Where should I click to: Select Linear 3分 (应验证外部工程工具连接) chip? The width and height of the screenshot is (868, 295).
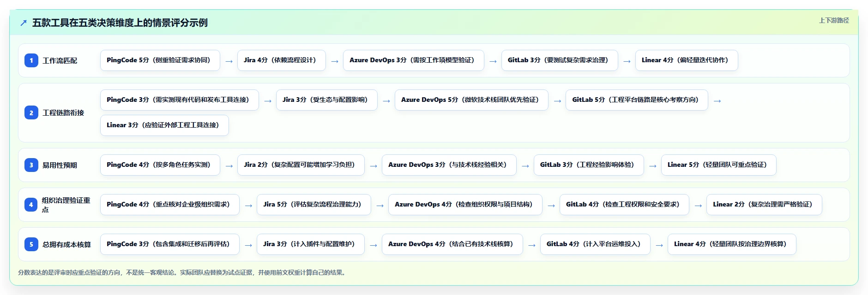coord(164,125)
